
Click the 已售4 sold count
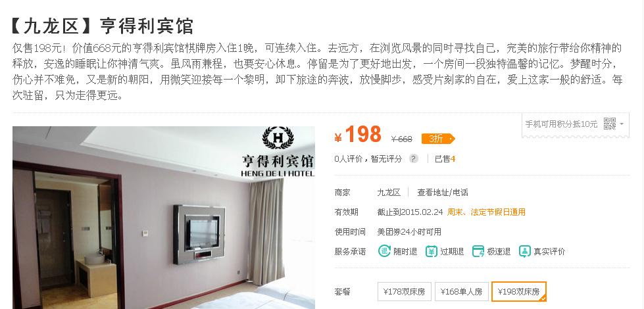pos(445,159)
